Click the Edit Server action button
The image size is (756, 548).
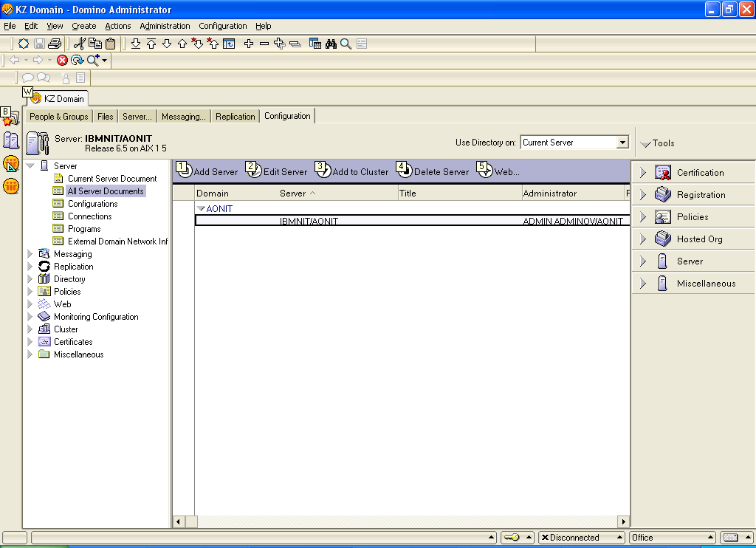pyautogui.click(x=277, y=171)
